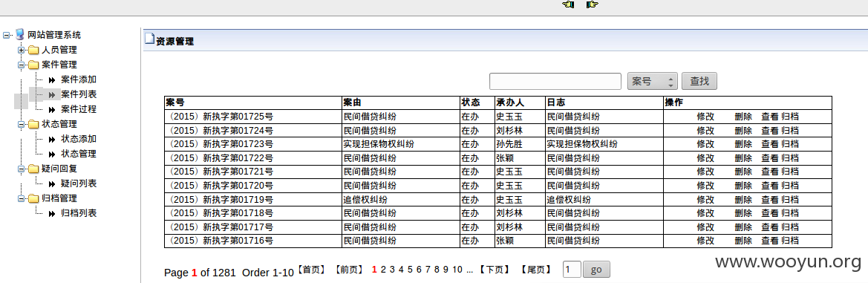This screenshot has width=868, height=283.
Task: Click the computer icon beside 网站管理系统
Action: [x=20, y=34]
